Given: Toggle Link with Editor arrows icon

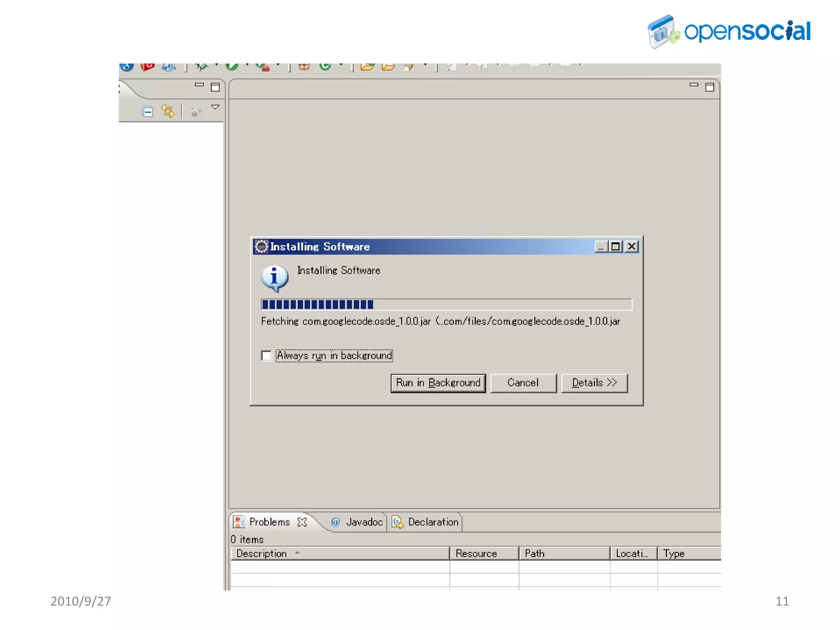Looking at the screenshot, I should tap(168, 111).
